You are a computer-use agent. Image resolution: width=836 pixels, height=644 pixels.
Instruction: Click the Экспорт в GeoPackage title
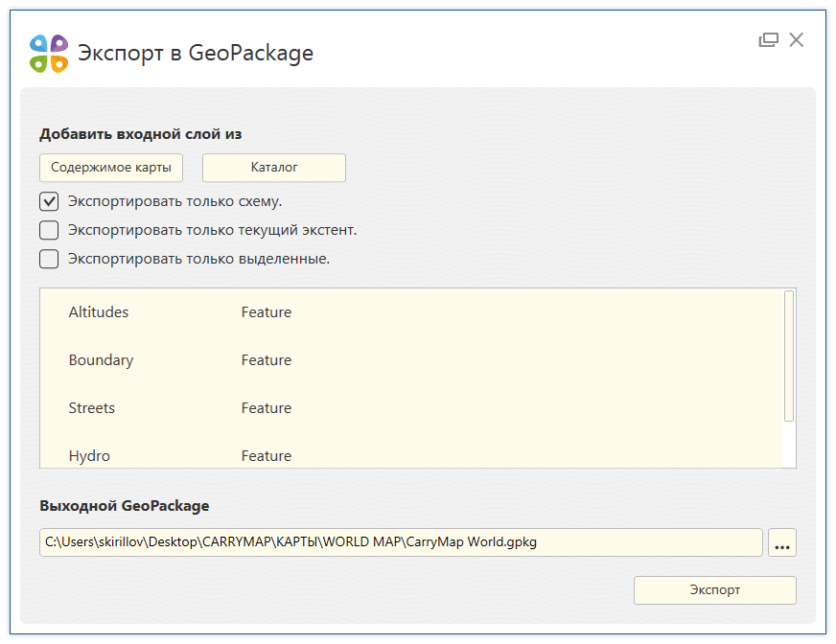[196, 54]
